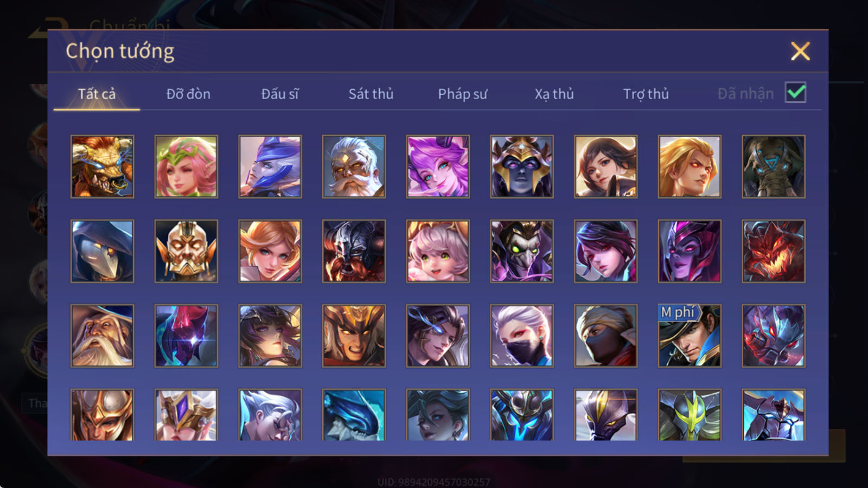Select the Tất cả tab
The height and width of the screenshot is (488, 868).
click(x=97, y=94)
